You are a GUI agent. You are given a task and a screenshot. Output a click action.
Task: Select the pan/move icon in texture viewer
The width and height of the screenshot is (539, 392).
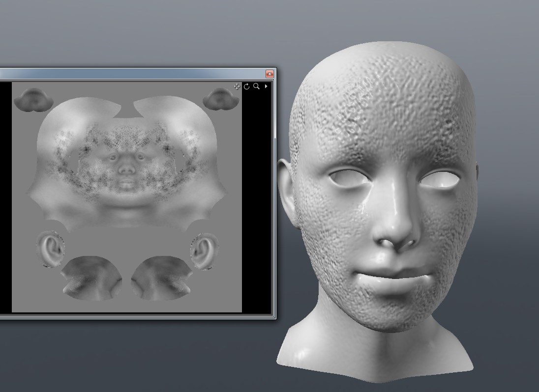tap(237, 86)
